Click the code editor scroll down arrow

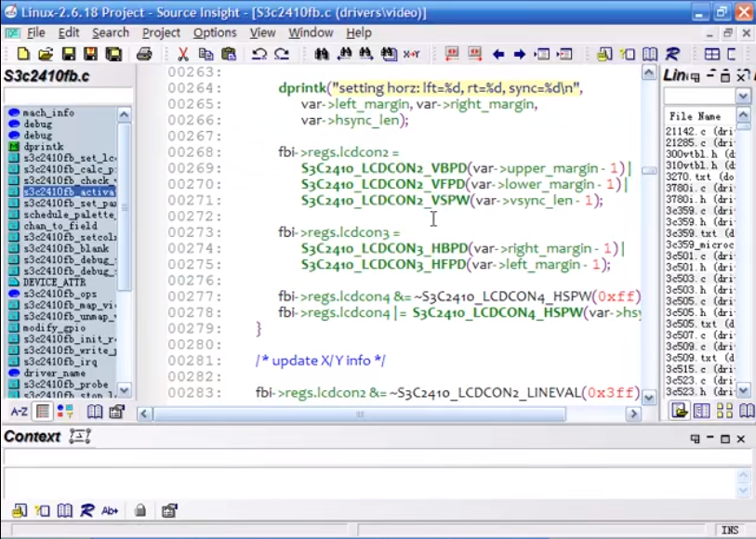coord(649,398)
